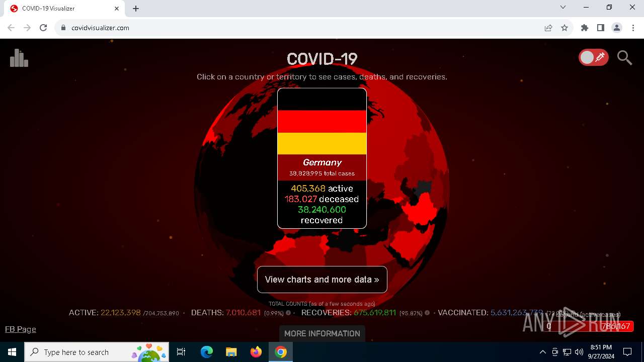Viewport: 644px width, 362px height.
Task: Open the Windows Start menu
Action: 12,352
